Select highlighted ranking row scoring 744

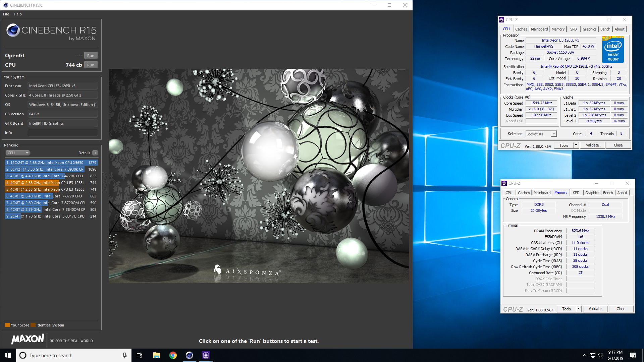pyautogui.click(x=51, y=183)
